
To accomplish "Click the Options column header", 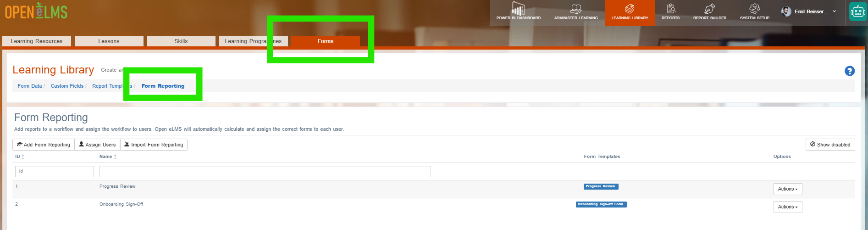I will (x=782, y=157).
